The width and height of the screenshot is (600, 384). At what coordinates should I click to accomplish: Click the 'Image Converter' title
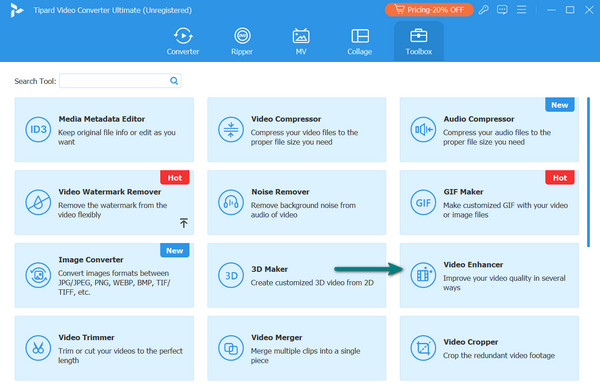click(91, 260)
